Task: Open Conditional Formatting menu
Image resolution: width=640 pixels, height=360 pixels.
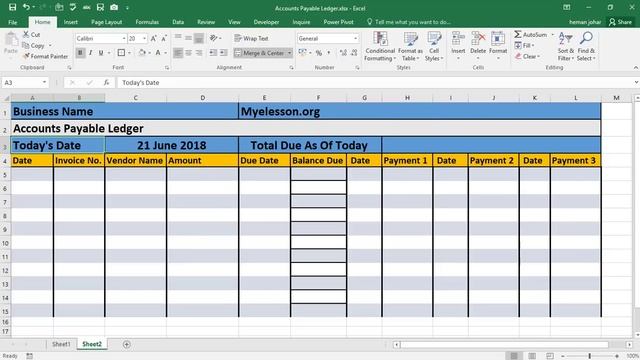Action: tap(380, 47)
